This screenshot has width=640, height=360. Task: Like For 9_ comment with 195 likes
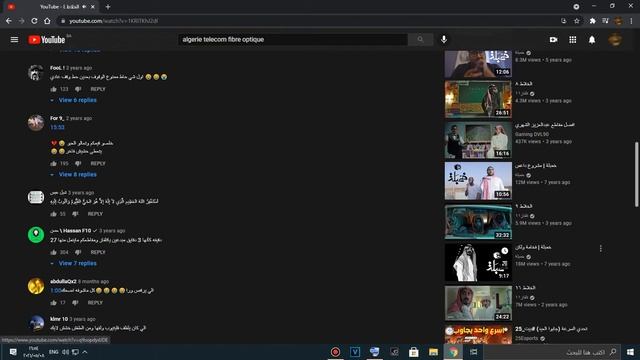53,164
